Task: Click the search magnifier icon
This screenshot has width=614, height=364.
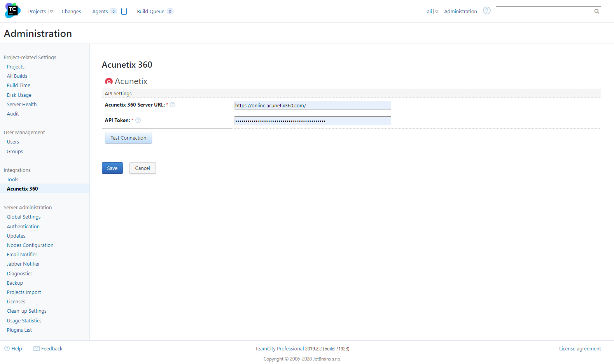Action: point(597,11)
